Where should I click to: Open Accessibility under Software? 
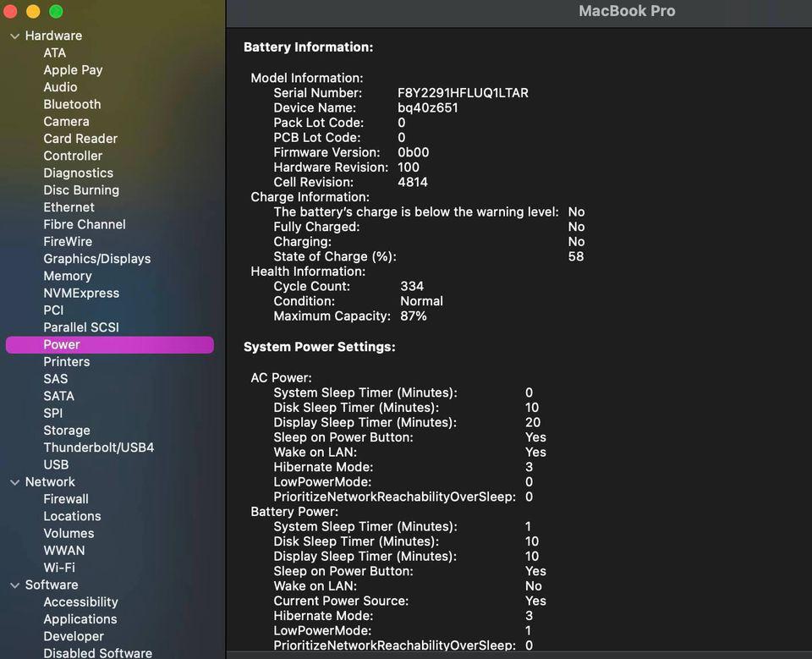(x=81, y=602)
